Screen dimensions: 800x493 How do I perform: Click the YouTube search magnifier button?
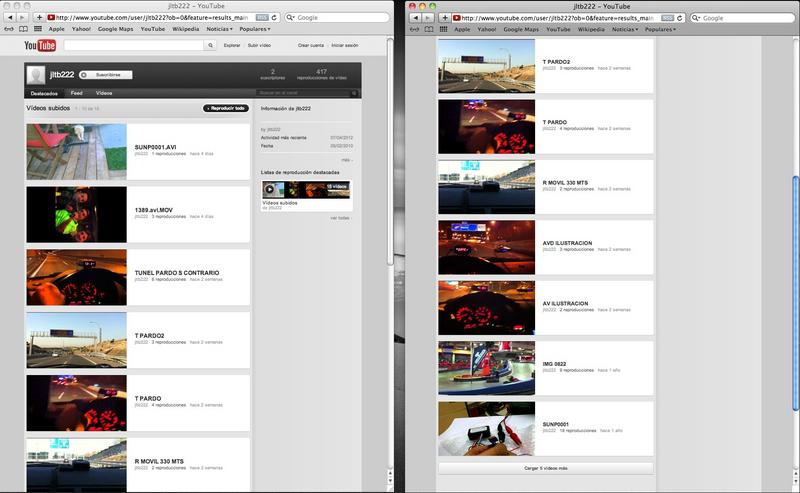pyautogui.click(x=210, y=45)
